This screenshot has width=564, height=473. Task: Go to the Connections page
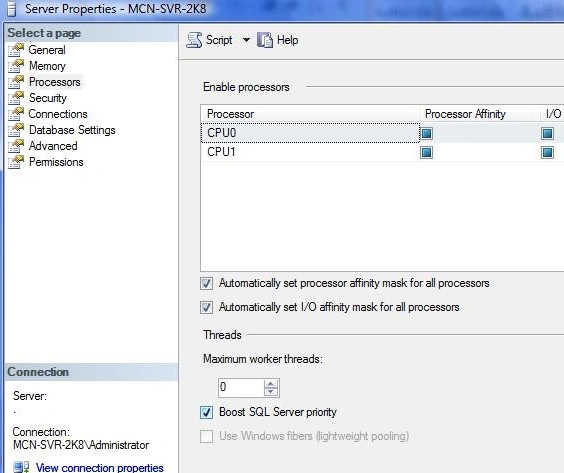tap(58, 114)
